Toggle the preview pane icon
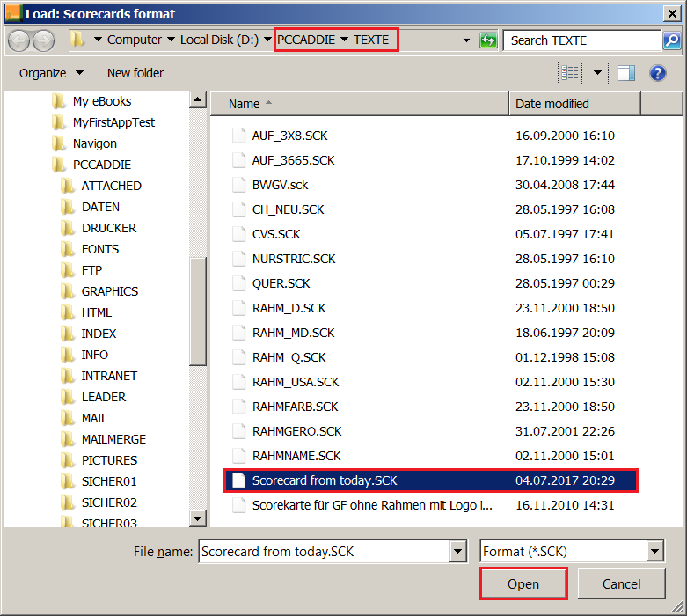This screenshot has width=687, height=616. click(626, 73)
